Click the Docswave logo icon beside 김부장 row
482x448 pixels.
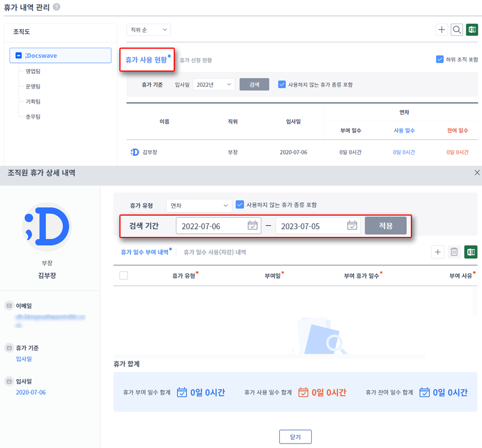point(135,152)
